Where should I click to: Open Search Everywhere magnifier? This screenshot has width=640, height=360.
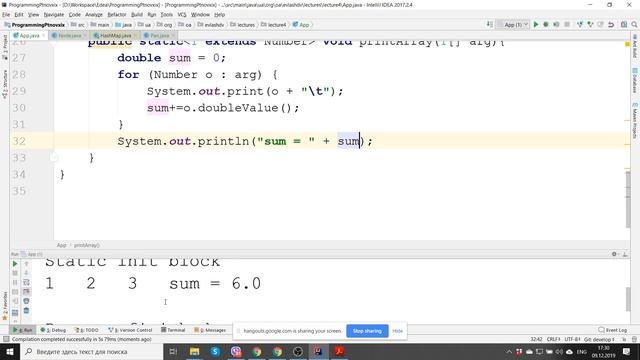pos(634,24)
